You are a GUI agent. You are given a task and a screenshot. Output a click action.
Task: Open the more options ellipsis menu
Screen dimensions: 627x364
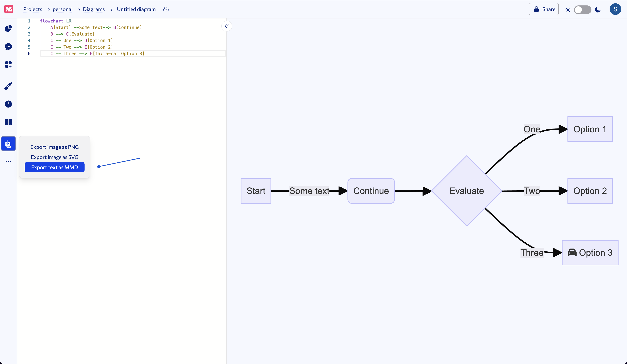tap(8, 162)
